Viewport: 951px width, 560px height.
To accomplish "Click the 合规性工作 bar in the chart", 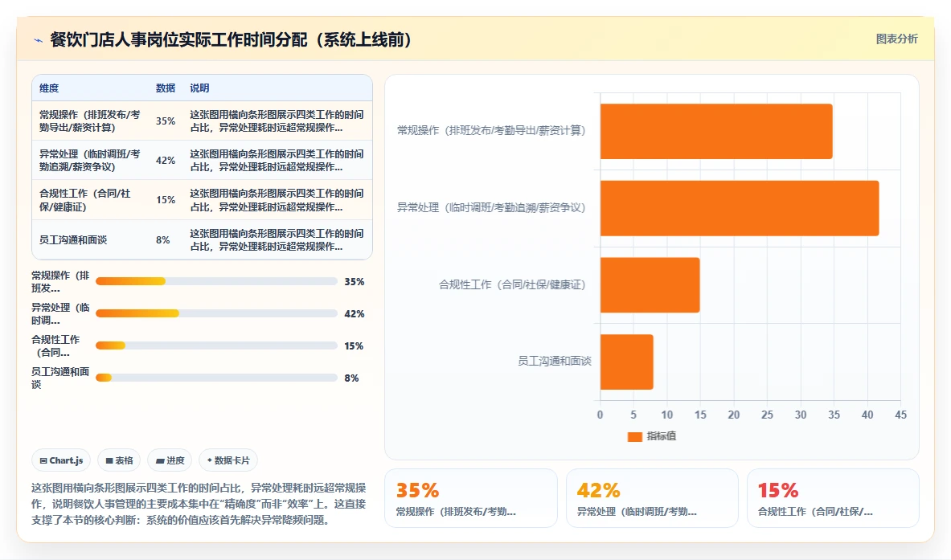I will click(x=650, y=285).
